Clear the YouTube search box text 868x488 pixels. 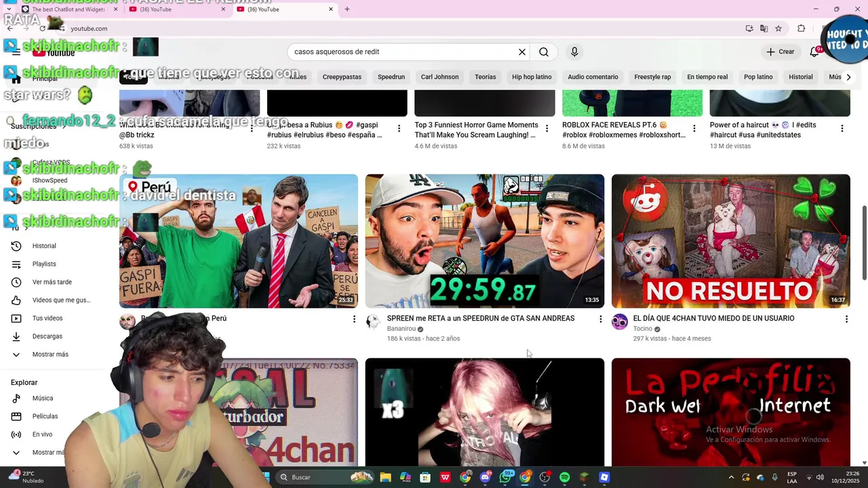[522, 52]
